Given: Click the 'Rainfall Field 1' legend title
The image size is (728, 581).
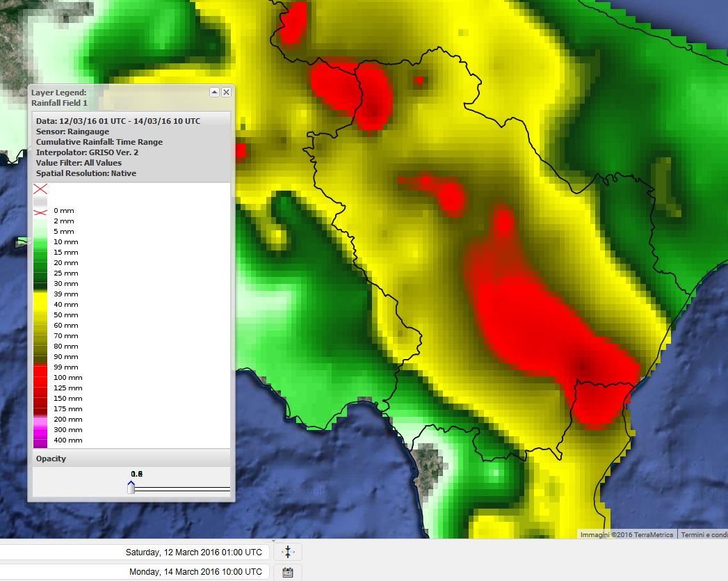Looking at the screenshot, I should 59,103.
